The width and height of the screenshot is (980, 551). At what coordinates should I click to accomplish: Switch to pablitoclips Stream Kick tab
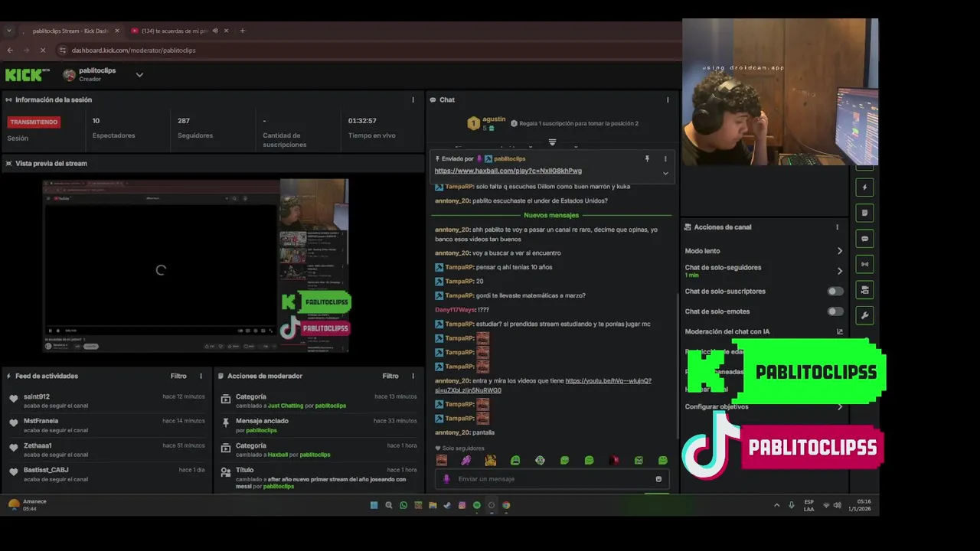tap(70, 31)
